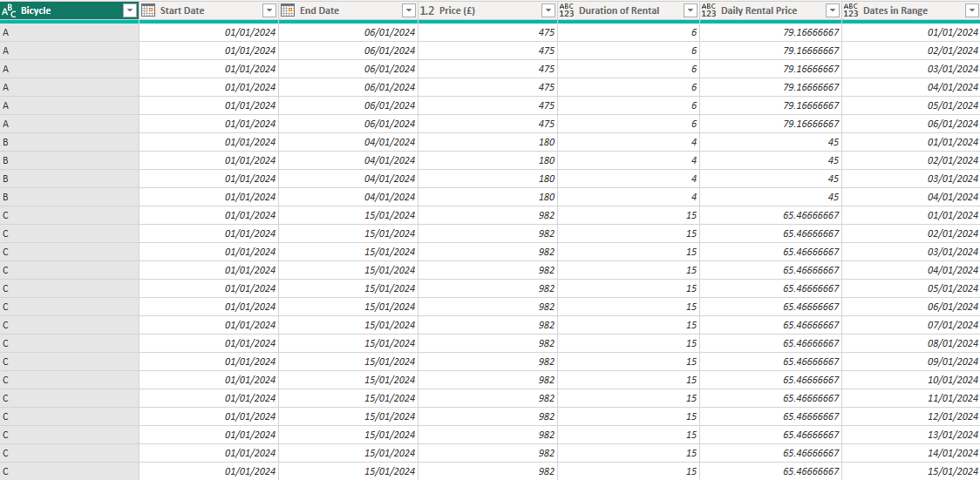Click Daily Rental Price 79.16666667 in row dated 02/01/2024
Image resolution: width=980 pixels, height=480 pixels.
click(x=771, y=51)
